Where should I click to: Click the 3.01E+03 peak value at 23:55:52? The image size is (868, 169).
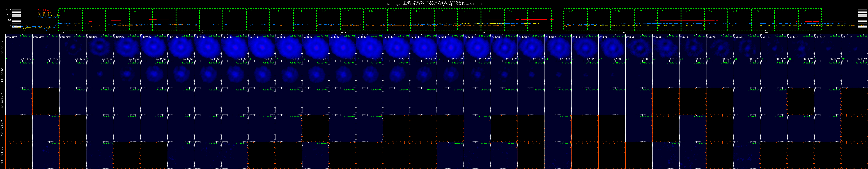pyautogui.click(x=565, y=35)
